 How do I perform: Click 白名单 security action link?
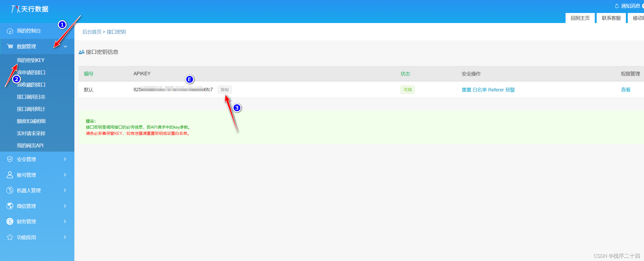click(x=480, y=90)
